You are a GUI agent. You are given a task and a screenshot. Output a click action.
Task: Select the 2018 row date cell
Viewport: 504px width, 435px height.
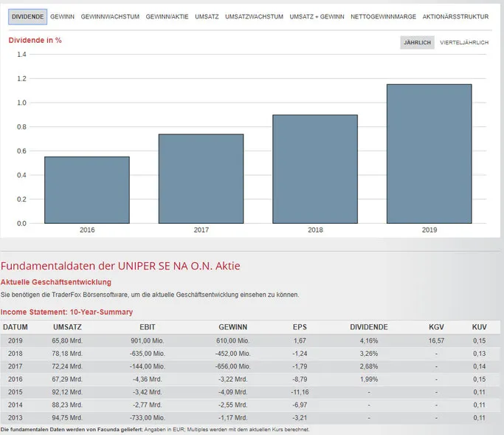(x=15, y=354)
